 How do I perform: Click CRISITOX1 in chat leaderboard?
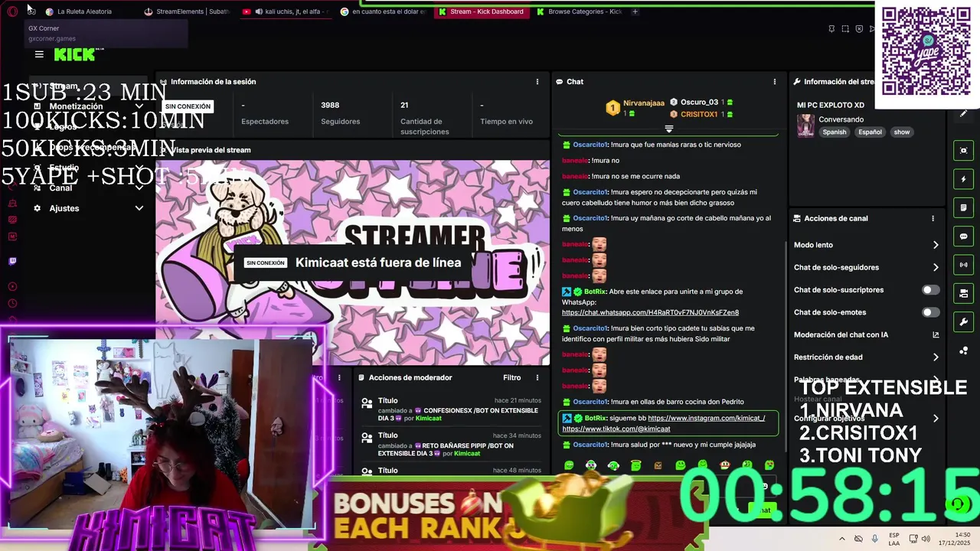click(x=699, y=114)
